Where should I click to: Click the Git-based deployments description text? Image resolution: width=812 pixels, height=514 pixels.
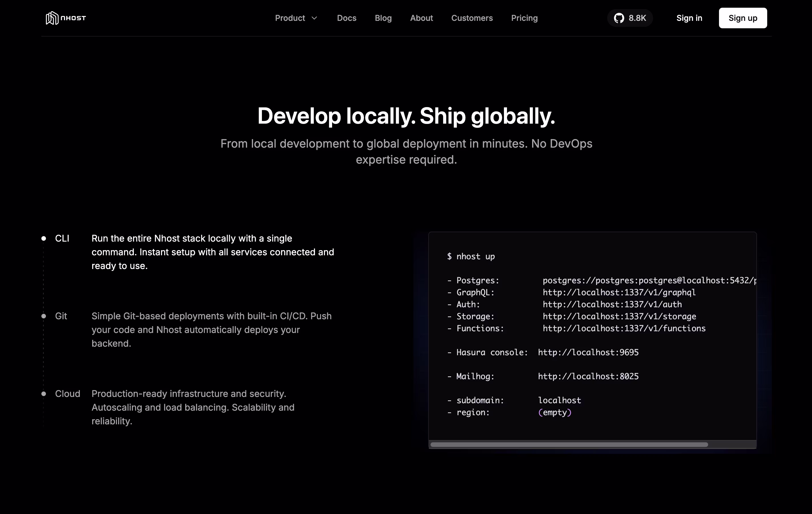[211, 330]
